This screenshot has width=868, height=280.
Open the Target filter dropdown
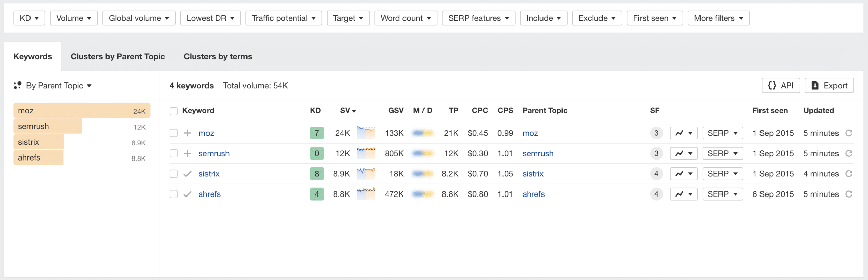coord(348,18)
